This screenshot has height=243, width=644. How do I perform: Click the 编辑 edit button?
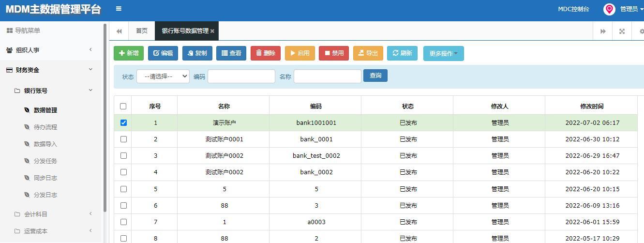pyautogui.click(x=163, y=53)
